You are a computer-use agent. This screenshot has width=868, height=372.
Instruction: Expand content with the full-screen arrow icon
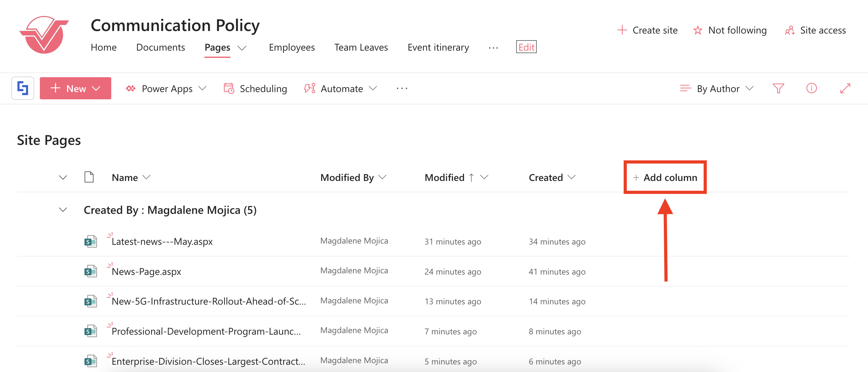pos(845,88)
